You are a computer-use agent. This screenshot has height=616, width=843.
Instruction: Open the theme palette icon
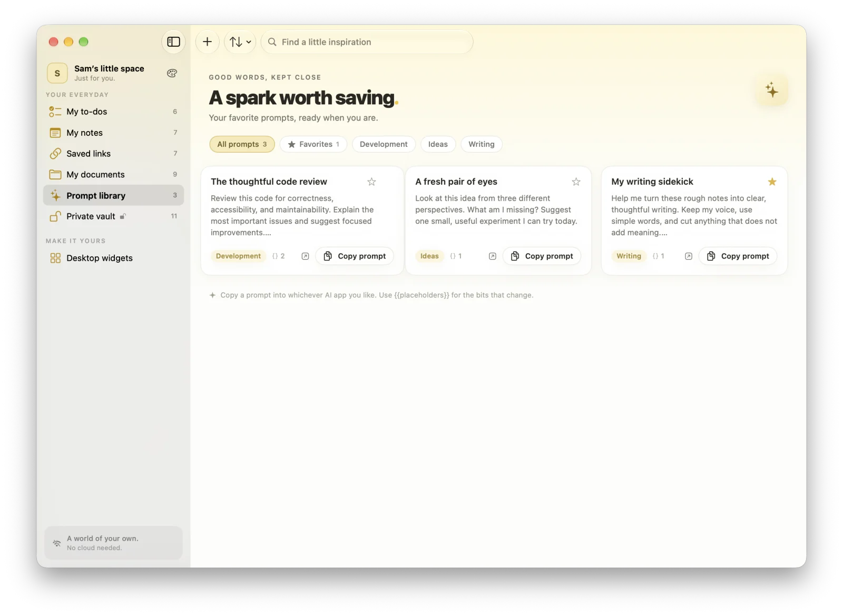click(x=172, y=73)
